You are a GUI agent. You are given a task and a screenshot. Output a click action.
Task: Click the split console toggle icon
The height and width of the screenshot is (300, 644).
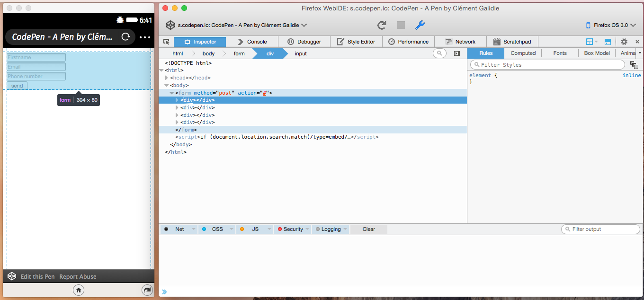point(608,42)
